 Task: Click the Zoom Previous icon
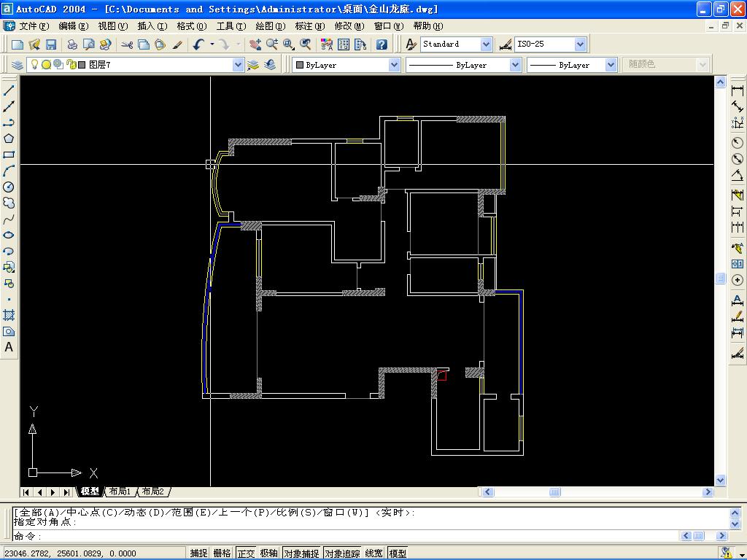tap(306, 44)
